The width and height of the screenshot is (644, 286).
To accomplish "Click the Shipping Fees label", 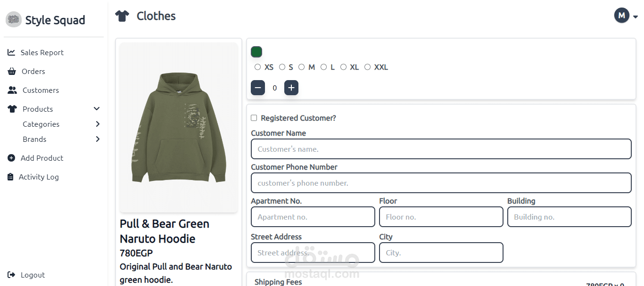I will point(278,282).
